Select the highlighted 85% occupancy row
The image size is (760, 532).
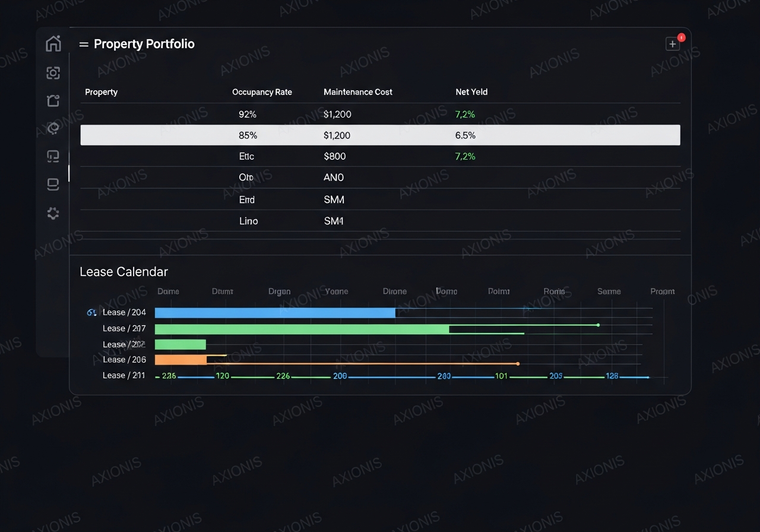(380, 135)
